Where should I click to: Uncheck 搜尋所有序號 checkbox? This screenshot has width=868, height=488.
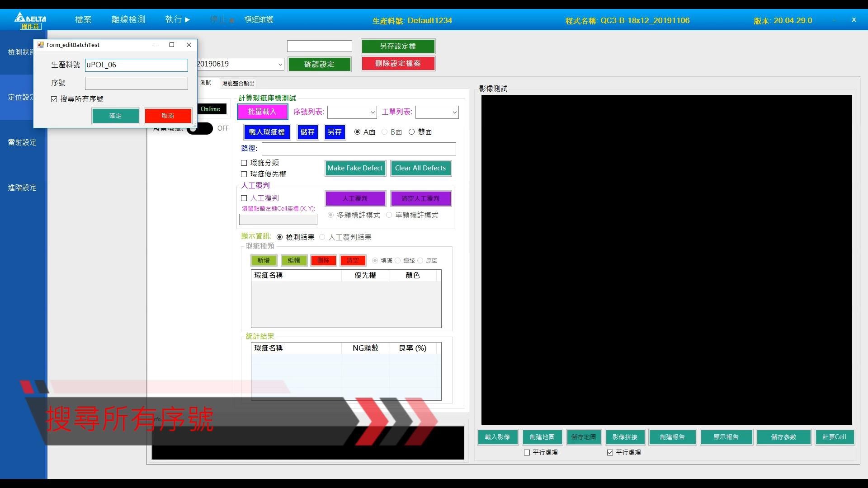54,99
